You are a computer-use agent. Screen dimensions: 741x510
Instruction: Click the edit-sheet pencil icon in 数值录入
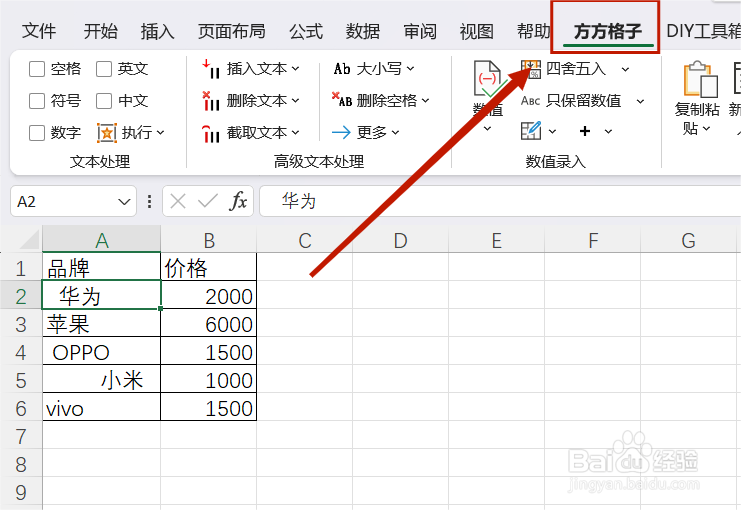coord(531,131)
